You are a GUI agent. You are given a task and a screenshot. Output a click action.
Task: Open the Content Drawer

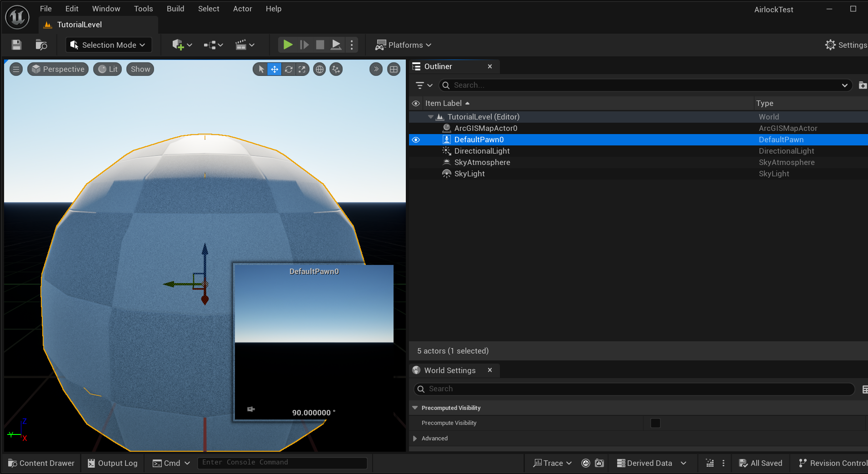pos(41,463)
